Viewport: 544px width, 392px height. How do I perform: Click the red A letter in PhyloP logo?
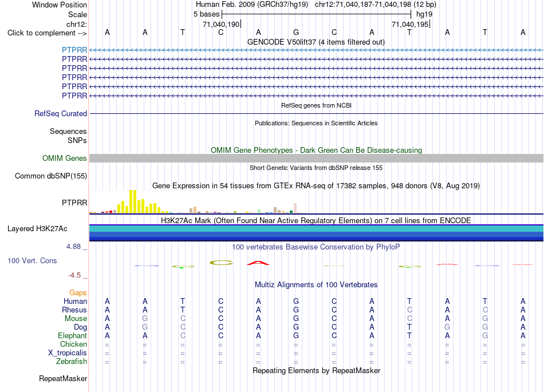tap(258, 263)
